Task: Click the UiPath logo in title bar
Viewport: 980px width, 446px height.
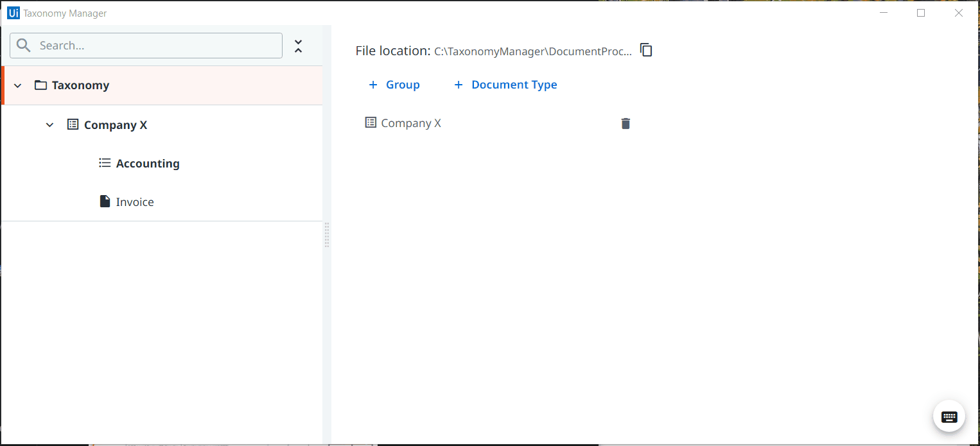Action: [13, 13]
